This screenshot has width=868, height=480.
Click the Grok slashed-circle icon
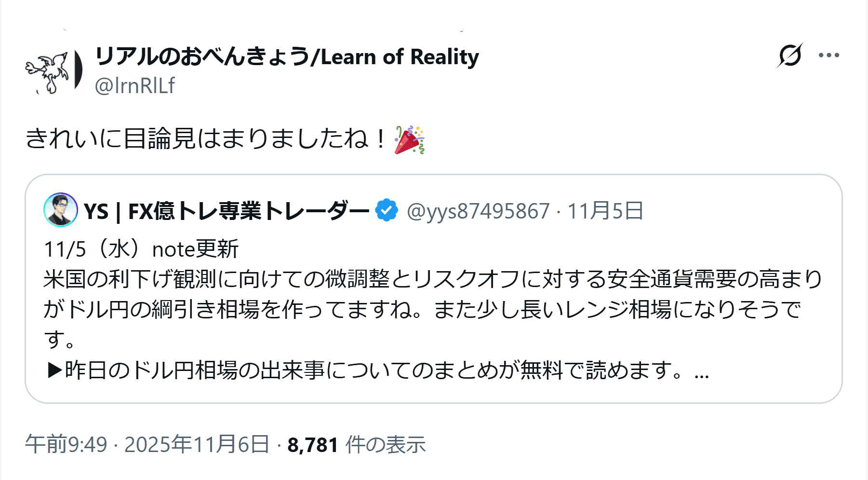tap(790, 55)
